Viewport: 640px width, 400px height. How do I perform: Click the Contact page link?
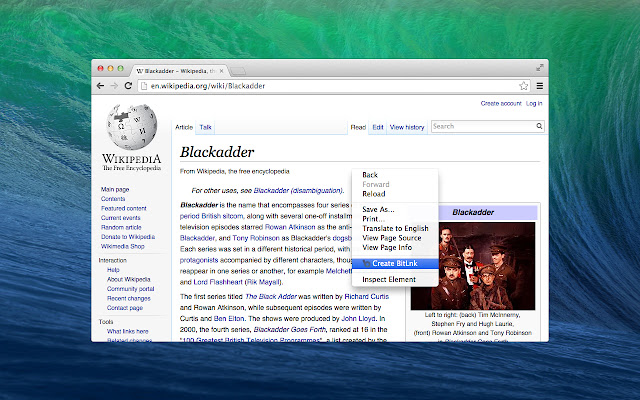click(x=124, y=308)
